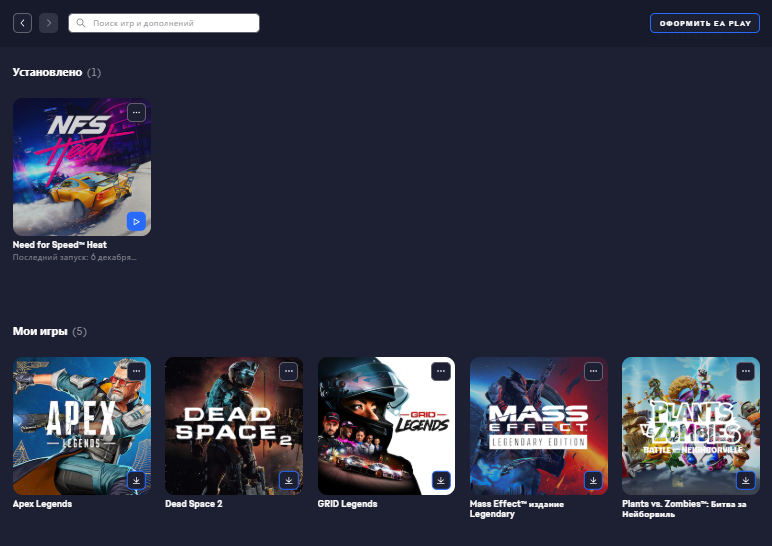Download Plants vs. Zombies via download icon

(745, 480)
